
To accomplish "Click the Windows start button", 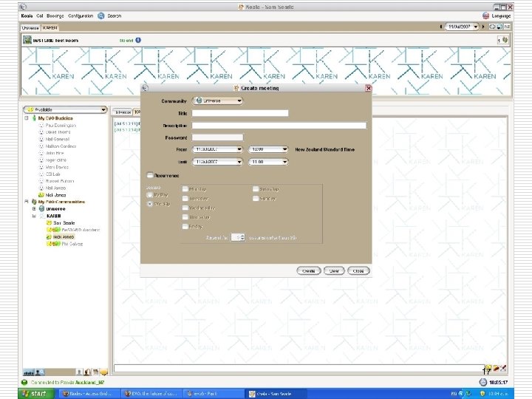I will pyautogui.click(x=36, y=394).
